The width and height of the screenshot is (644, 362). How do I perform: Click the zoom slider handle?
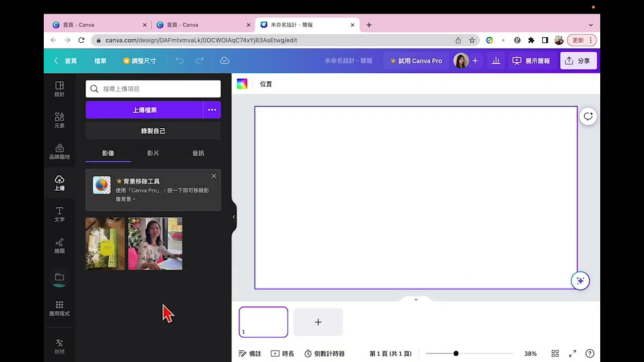pos(456,353)
